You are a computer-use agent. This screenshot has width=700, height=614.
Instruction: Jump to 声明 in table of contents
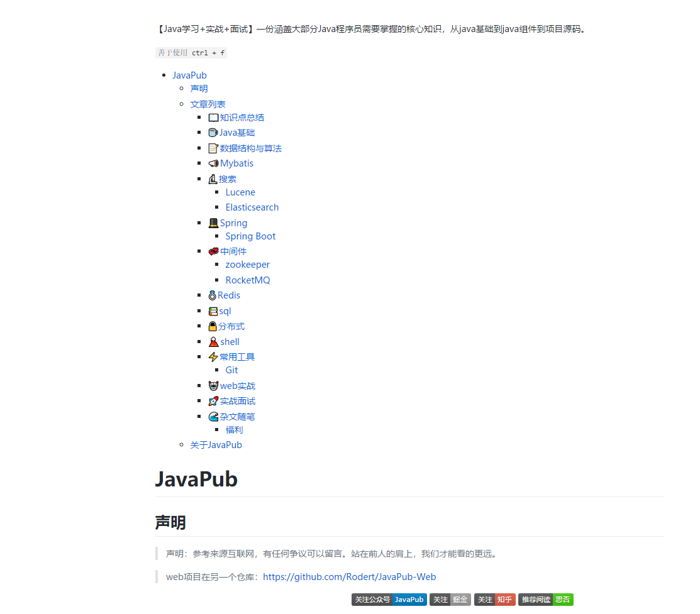click(199, 89)
